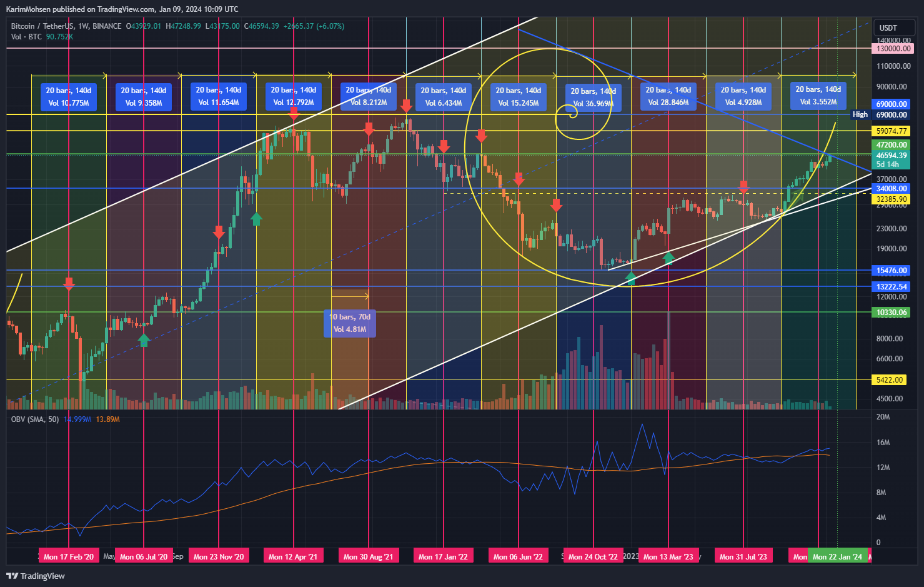Click the Vol · BTC 90.752K legend
Viewport: 924px width, 587px height.
pyautogui.click(x=42, y=37)
